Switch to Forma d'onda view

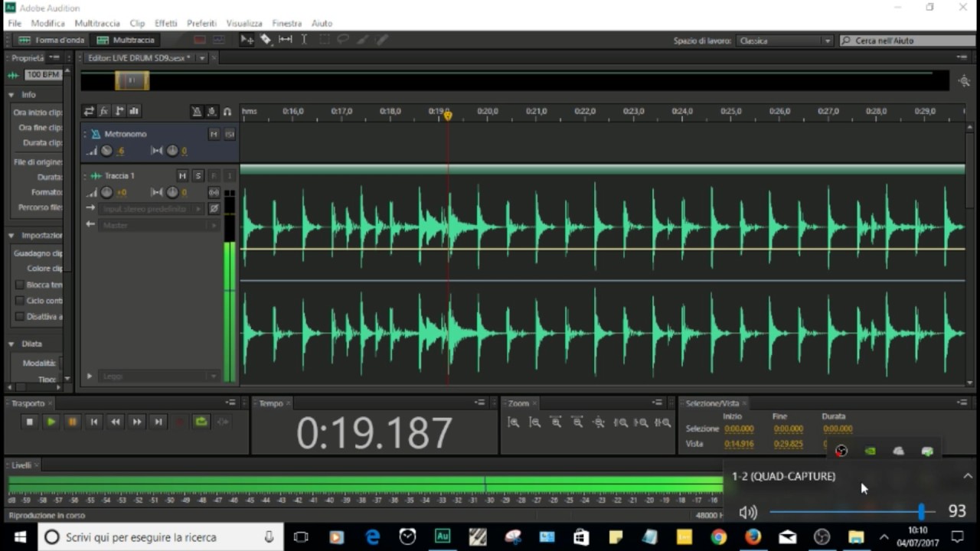coord(51,40)
